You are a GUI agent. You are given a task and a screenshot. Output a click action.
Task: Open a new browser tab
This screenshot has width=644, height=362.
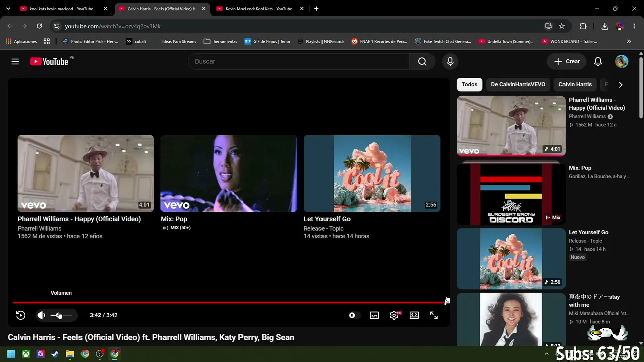(316, 9)
